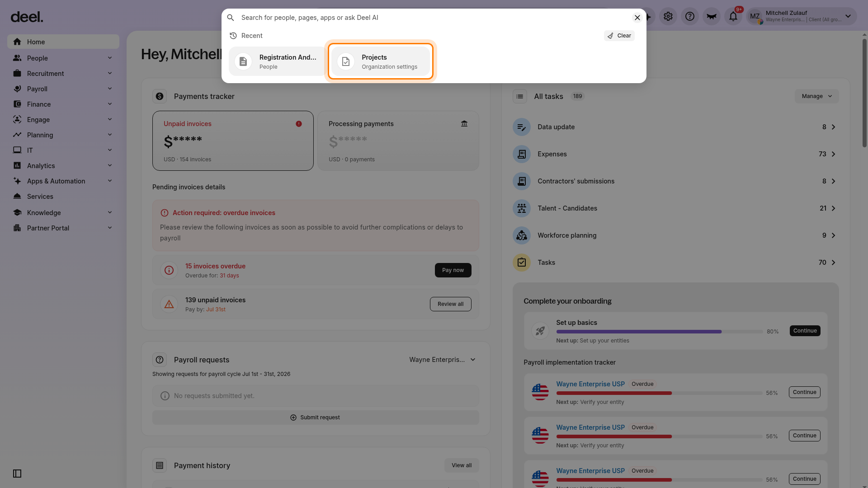
Task: Click the Workforce planning icon
Action: 522,235
